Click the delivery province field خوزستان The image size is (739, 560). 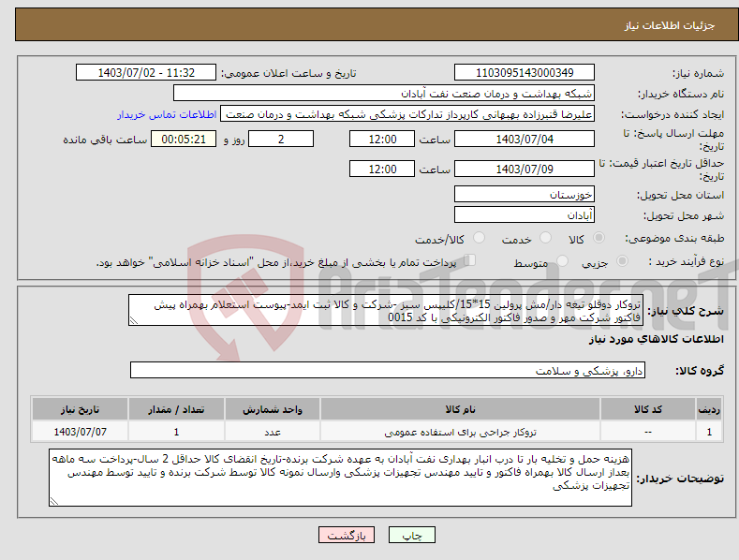tap(525, 194)
